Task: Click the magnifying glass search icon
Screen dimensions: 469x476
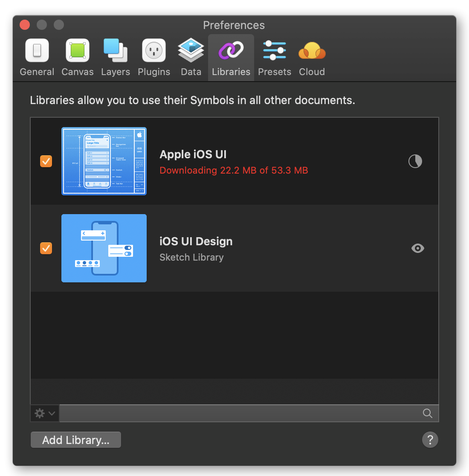Action: (428, 413)
